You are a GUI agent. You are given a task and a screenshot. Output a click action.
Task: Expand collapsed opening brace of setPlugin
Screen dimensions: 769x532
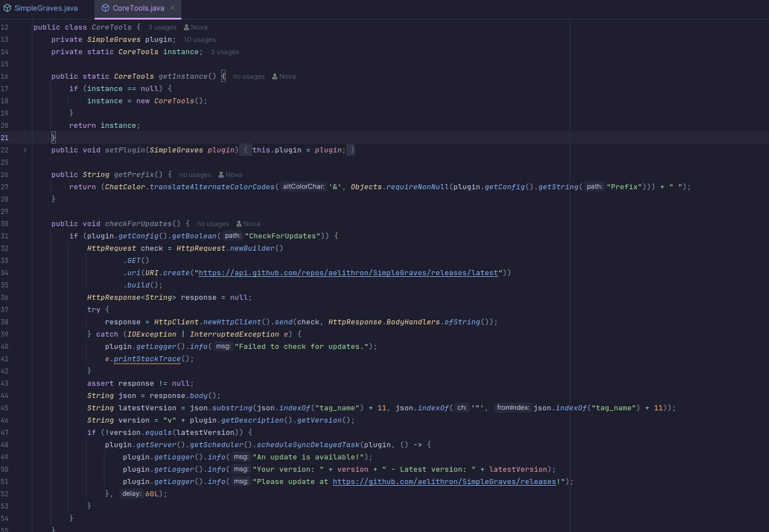pos(245,150)
